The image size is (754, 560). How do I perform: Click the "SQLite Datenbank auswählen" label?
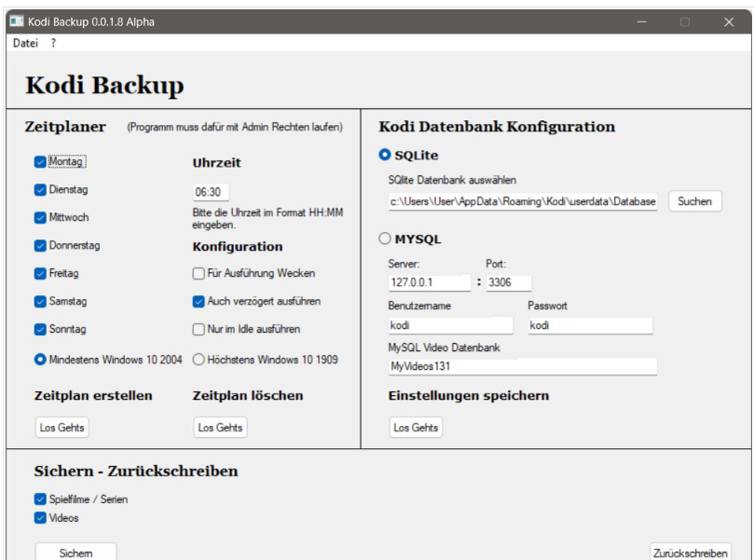click(452, 180)
